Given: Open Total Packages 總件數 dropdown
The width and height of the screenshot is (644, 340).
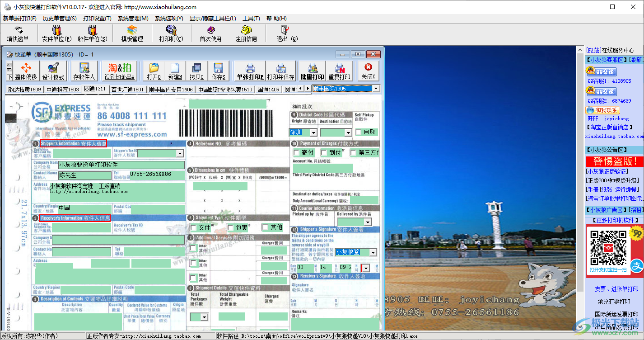Looking at the screenshot, I should [204, 317].
